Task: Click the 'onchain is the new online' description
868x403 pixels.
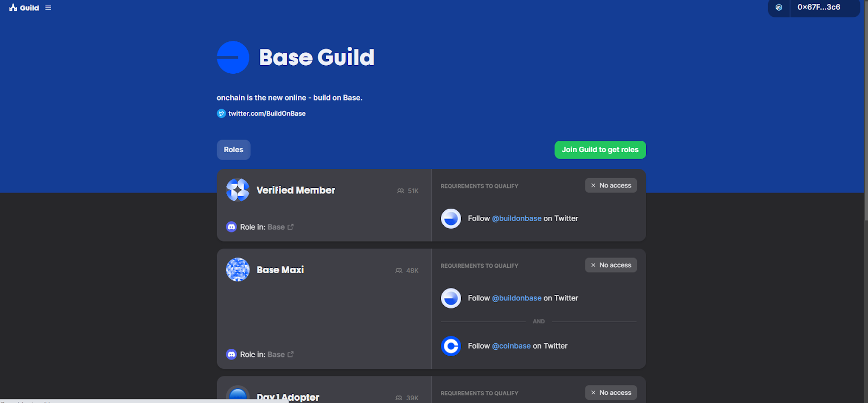Action: point(289,98)
